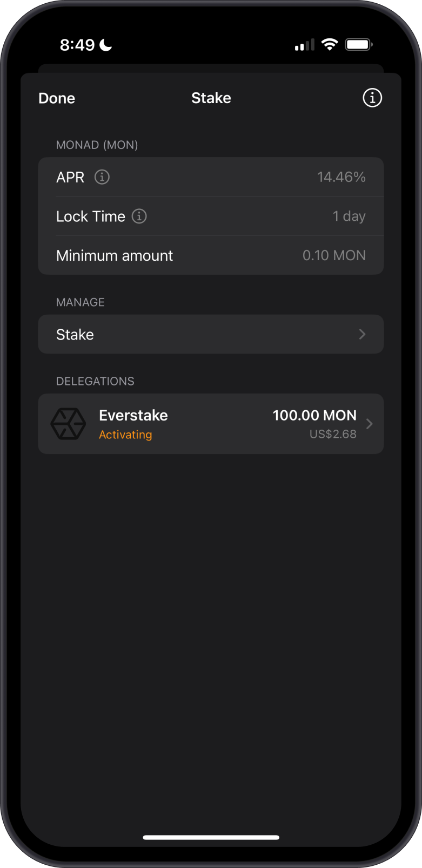Expand the Stake row chevron under Manage

(362, 335)
